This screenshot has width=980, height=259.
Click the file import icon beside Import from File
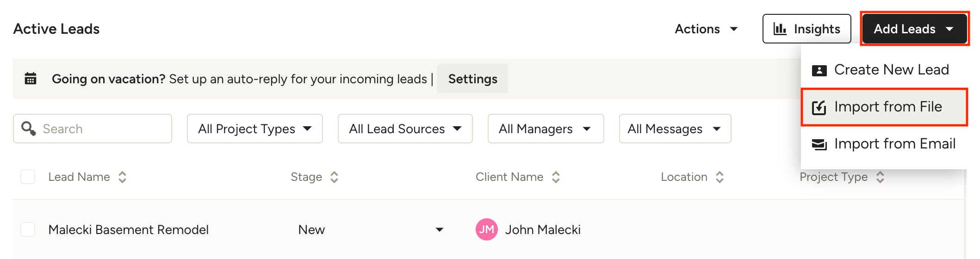819,107
